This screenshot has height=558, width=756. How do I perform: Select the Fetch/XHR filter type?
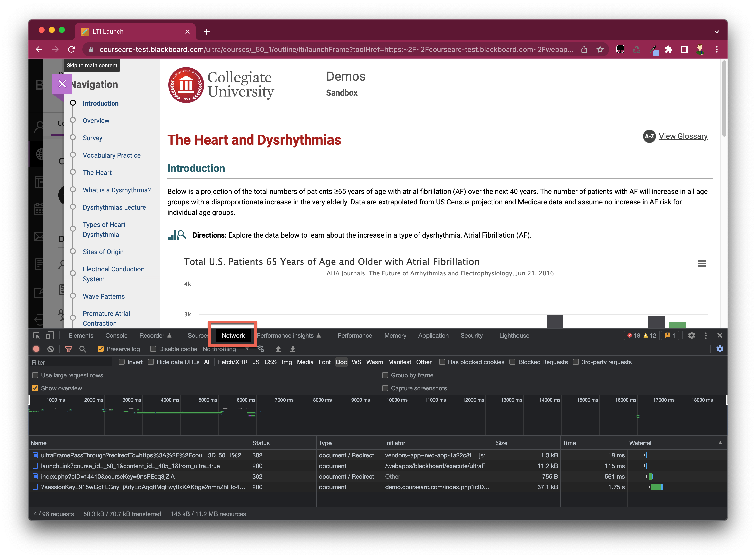[232, 362]
